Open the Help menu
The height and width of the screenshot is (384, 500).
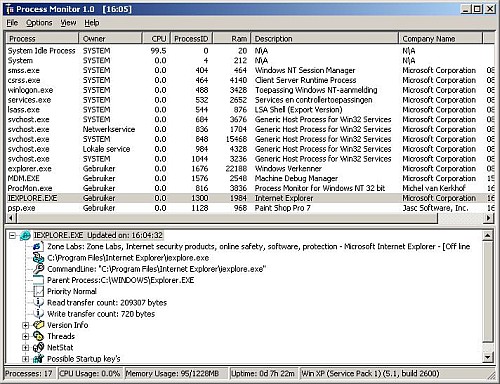click(92, 23)
